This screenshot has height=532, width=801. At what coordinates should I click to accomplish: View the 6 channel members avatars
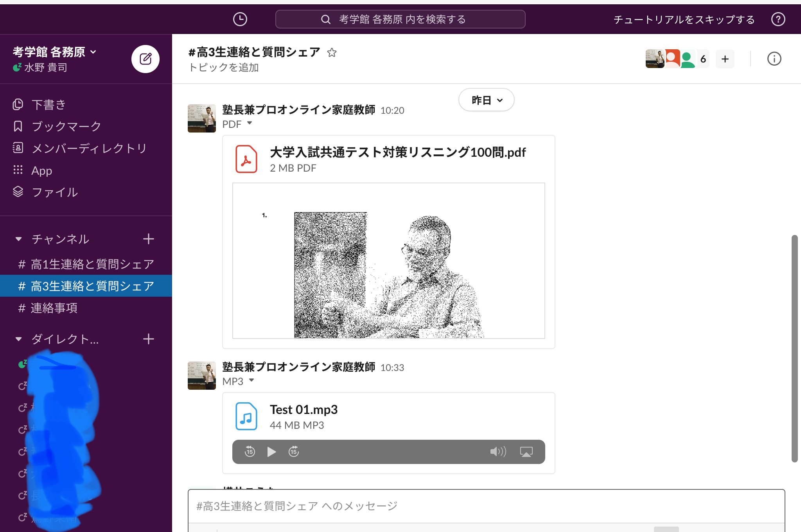(x=677, y=59)
